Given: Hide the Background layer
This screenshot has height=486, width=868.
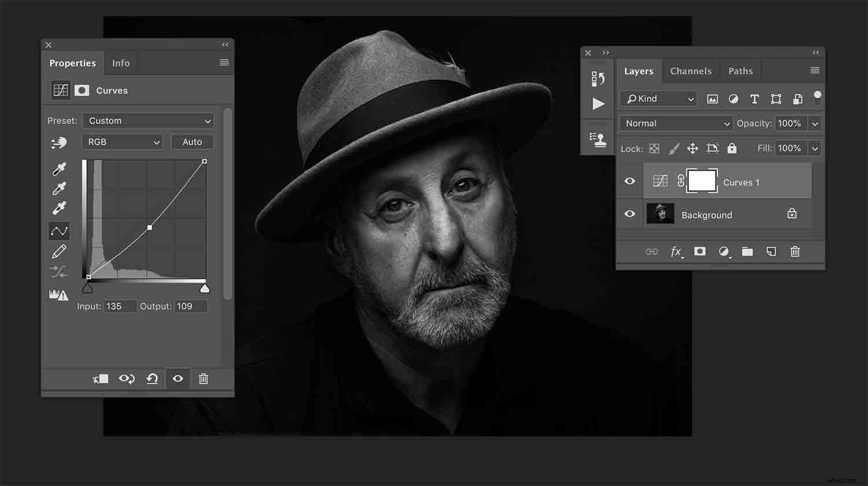Looking at the screenshot, I should [630, 214].
